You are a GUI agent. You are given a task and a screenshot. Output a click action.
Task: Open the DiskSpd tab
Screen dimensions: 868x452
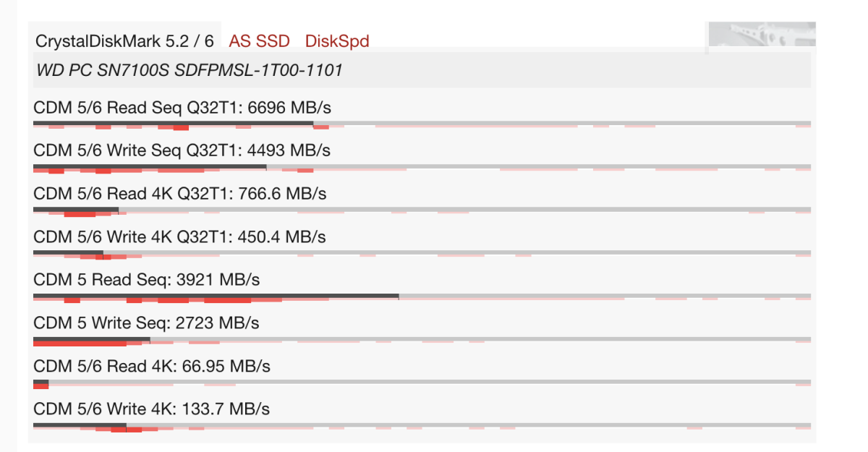pos(337,41)
